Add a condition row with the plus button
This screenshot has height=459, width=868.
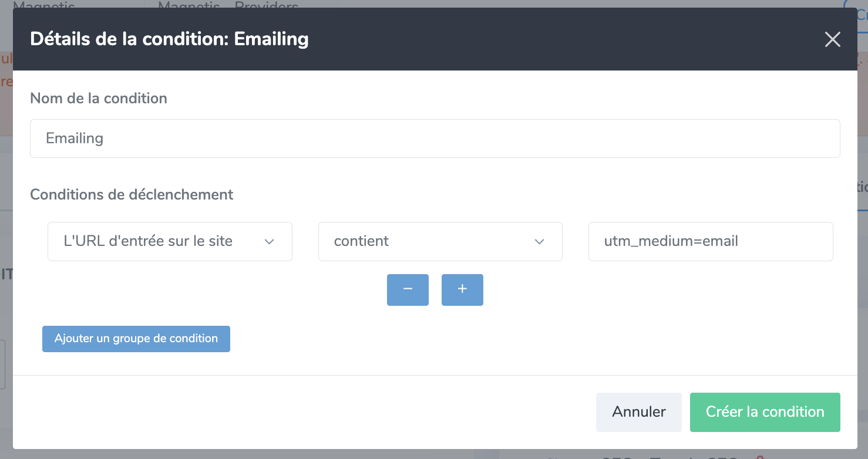click(x=462, y=289)
